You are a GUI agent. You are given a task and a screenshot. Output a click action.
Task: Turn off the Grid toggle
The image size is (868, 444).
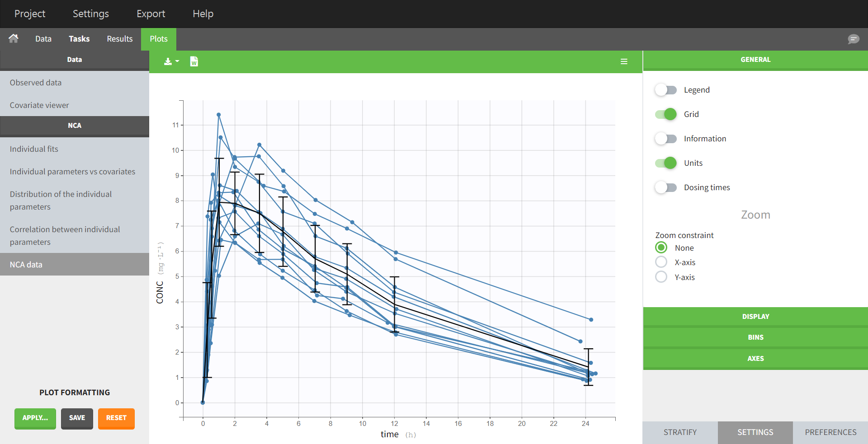pos(665,114)
